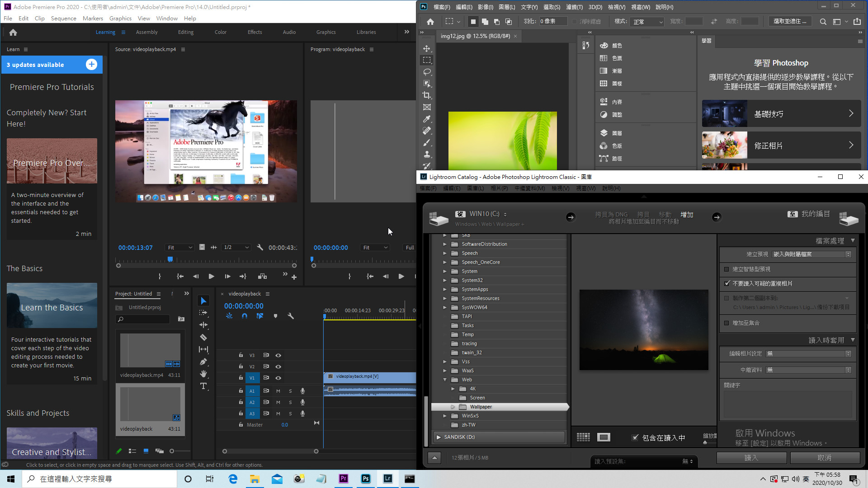Open Source monitor Fit zoom dropdown
Viewport: 868px width, 488px height.
coord(180,248)
